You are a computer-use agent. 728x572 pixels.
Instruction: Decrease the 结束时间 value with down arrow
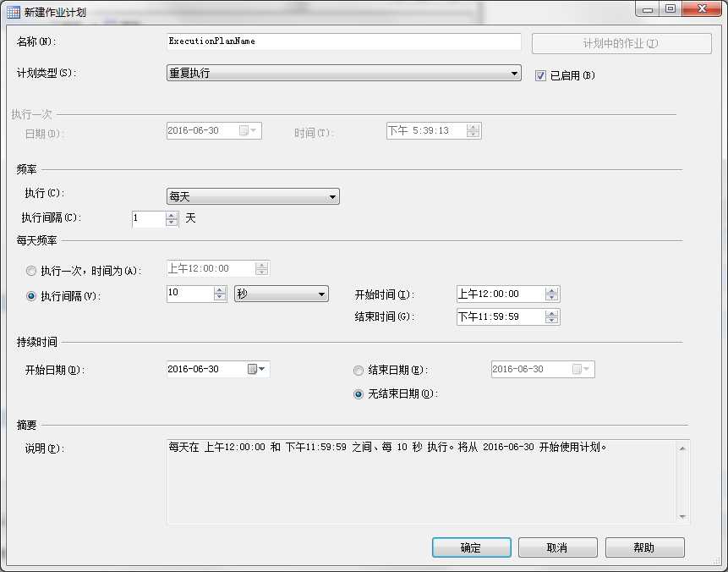[x=551, y=321]
